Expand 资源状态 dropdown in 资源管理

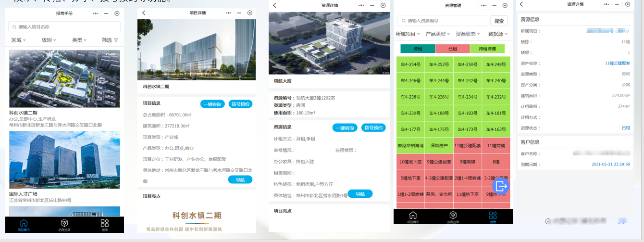click(468, 34)
